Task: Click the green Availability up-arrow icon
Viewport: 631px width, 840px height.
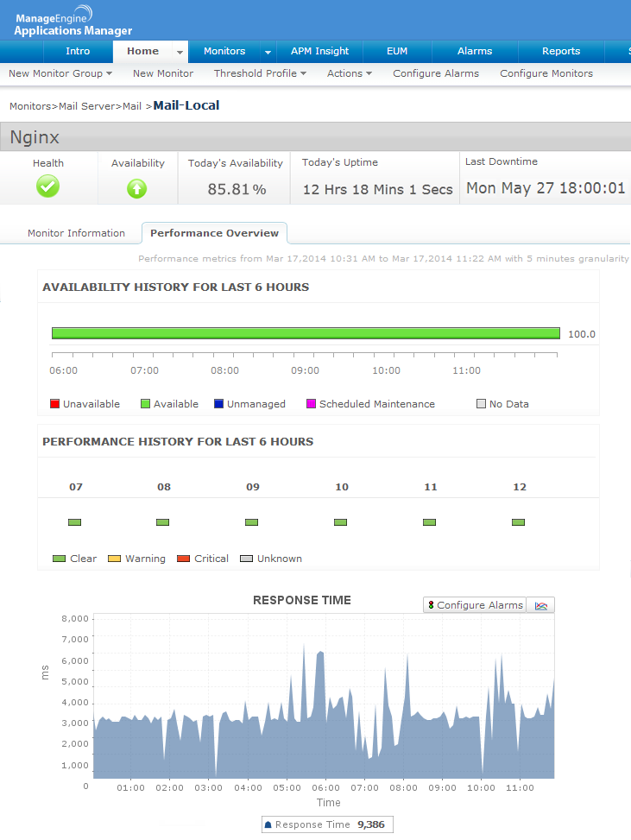Action: point(136,188)
